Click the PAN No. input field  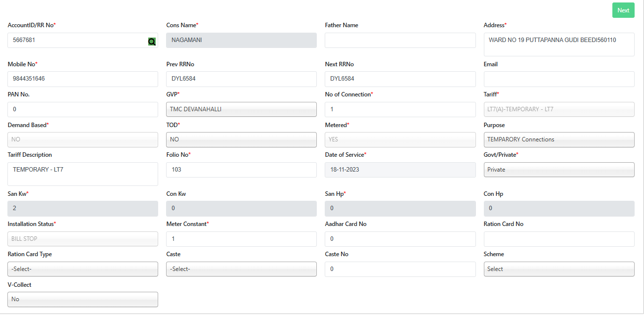pyautogui.click(x=83, y=109)
